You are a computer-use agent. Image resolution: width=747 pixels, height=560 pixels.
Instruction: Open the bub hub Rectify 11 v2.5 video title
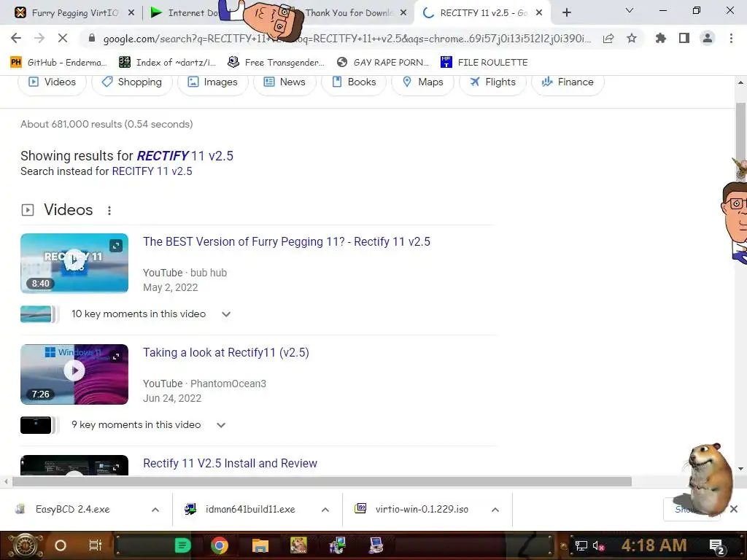(286, 242)
